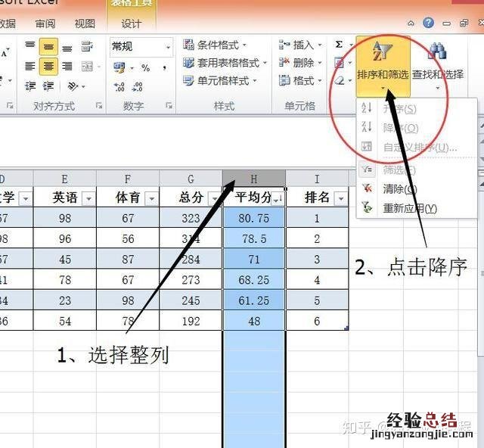Switch to 视图 ribbon tab
Image resolution: width=484 pixels, height=448 pixels.
coord(85,23)
